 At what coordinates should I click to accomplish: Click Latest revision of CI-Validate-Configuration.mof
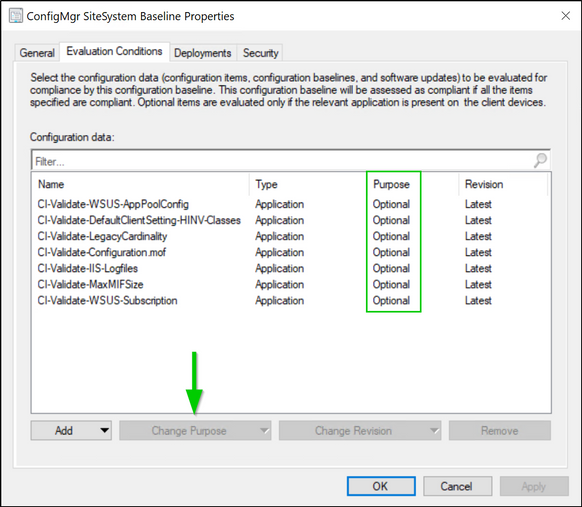pos(478,252)
